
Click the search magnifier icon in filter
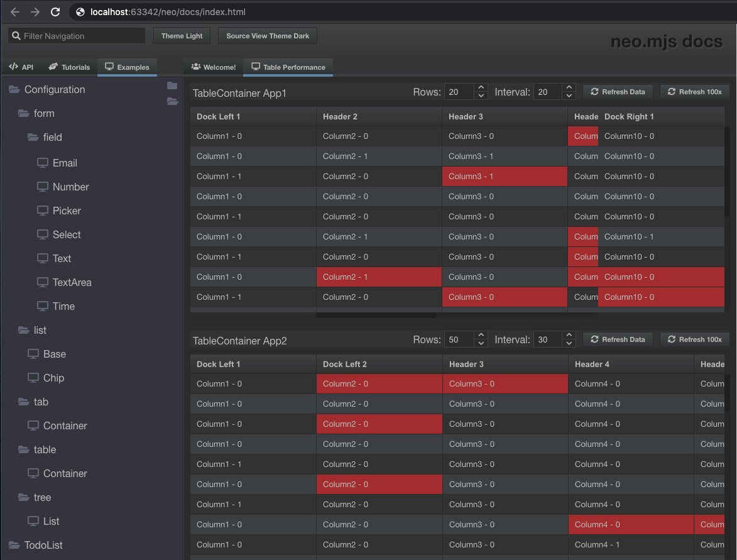coord(16,36)
